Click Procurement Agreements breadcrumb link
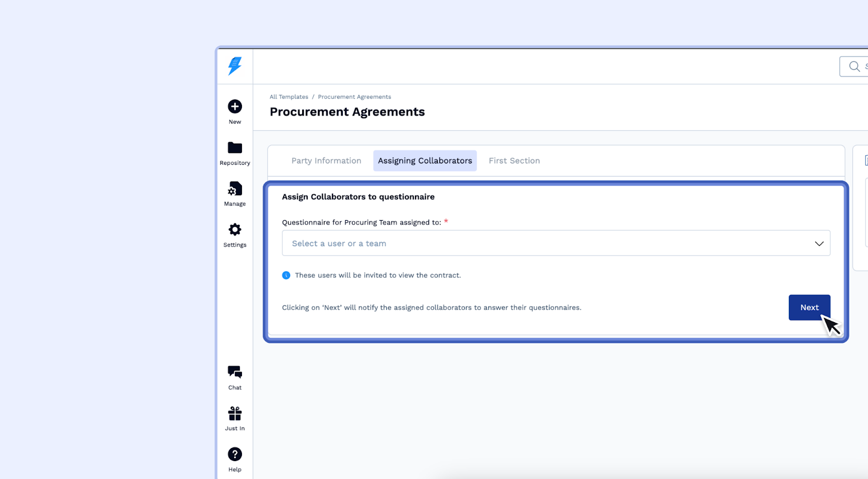The width and height of the screenshot is (868, 479). click(354, 97)
